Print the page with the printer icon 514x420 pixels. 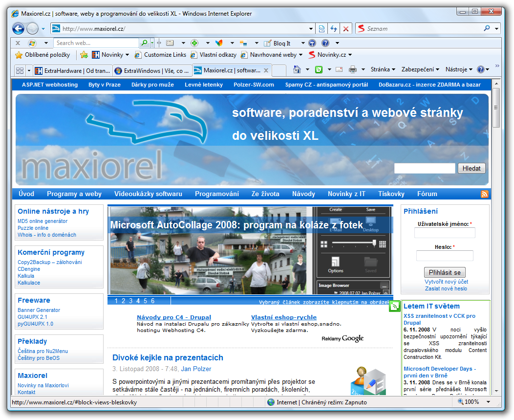pos(353,69)
